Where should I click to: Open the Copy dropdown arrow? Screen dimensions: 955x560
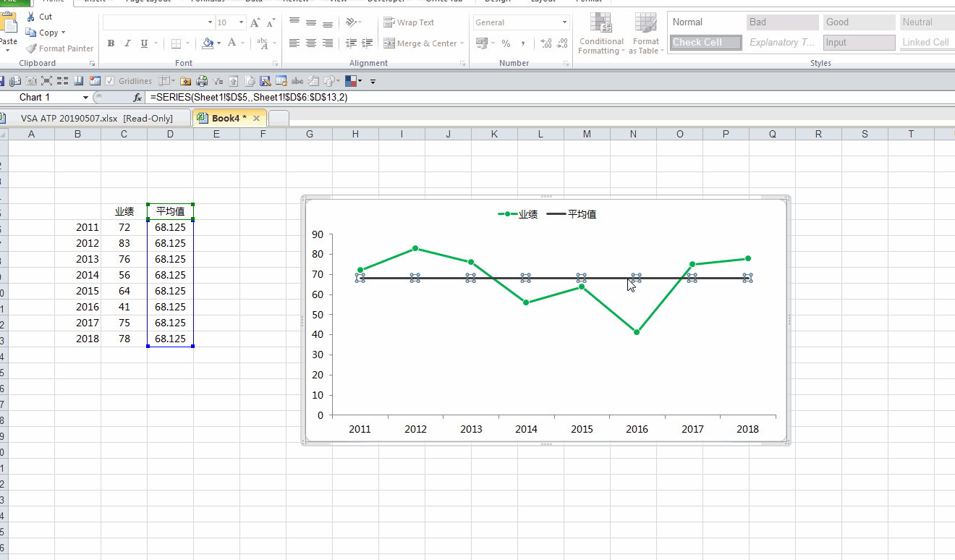pos(63,33)
